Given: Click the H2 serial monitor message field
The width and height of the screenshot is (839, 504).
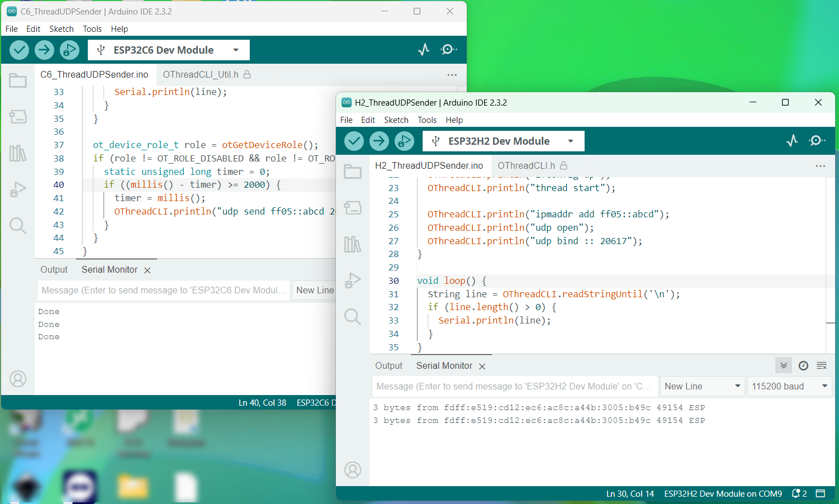Looking at the screenshot, I should (x=514, y=386).
